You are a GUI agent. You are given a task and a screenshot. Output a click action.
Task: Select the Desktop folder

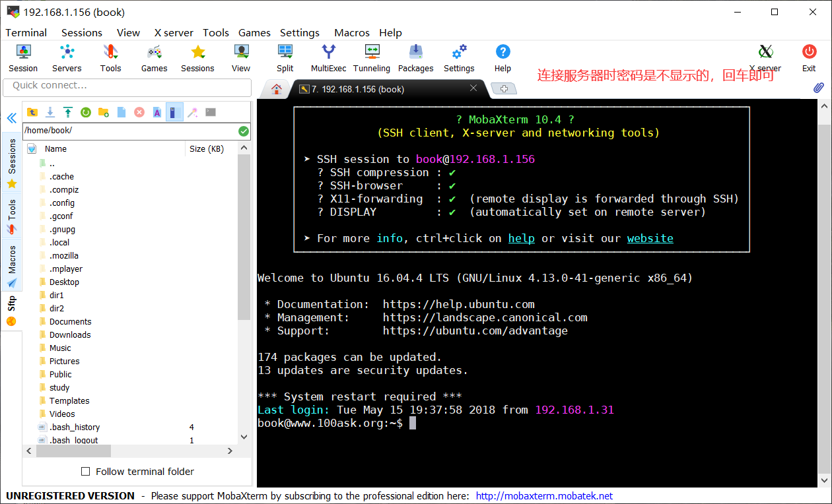click(x=64, y=282)
